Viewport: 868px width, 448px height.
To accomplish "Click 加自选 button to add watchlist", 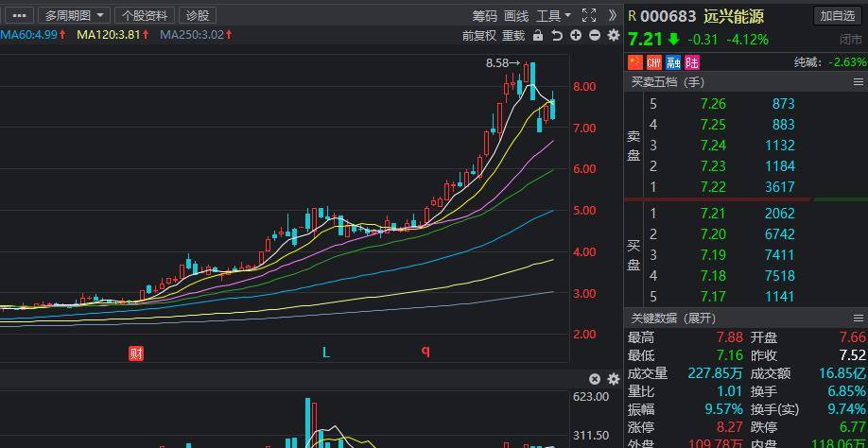I will tap(838, 15).
